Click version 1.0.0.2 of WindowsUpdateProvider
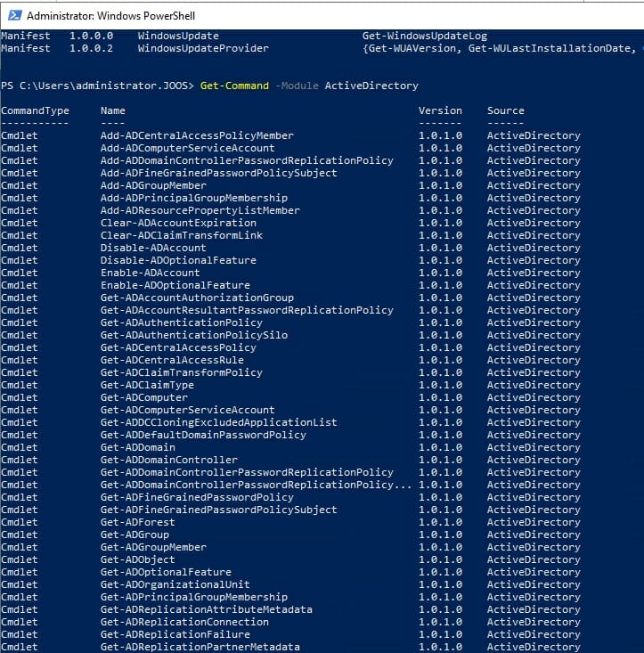Screen dimensions: 644x653 coord(91,48)
